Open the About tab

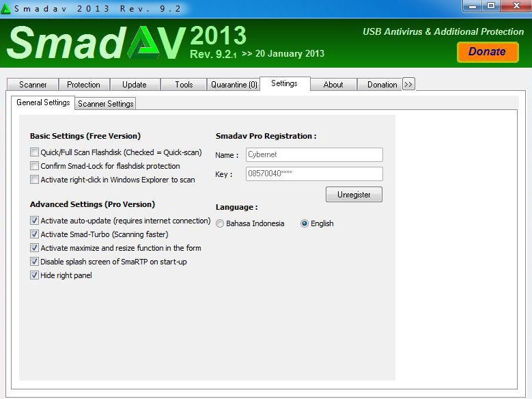pyautogui.click(x=333, y=85)
